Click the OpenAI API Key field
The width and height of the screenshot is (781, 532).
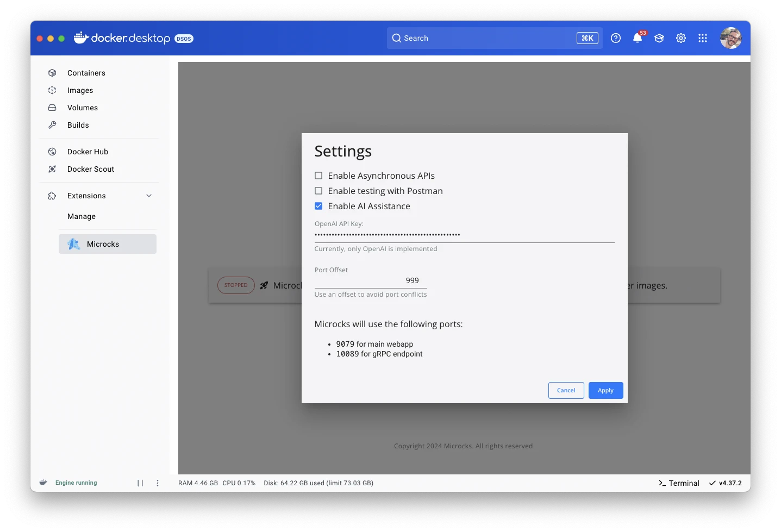[464, 235]
